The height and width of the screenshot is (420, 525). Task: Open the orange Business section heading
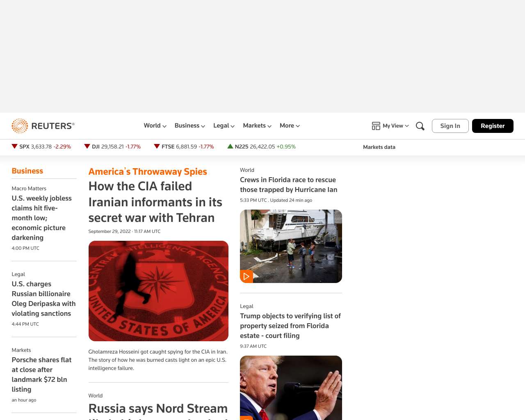tap(27, 171)
